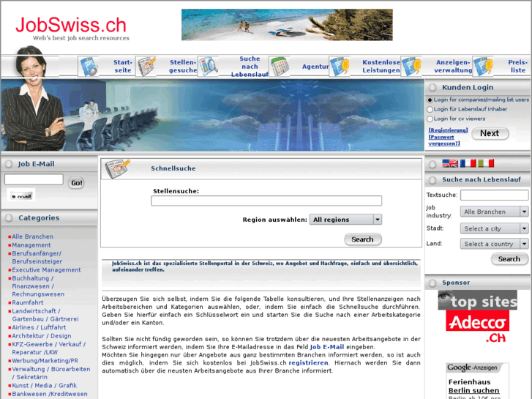
Task: Open the All regions dropdown
Action: coord(345,220)
